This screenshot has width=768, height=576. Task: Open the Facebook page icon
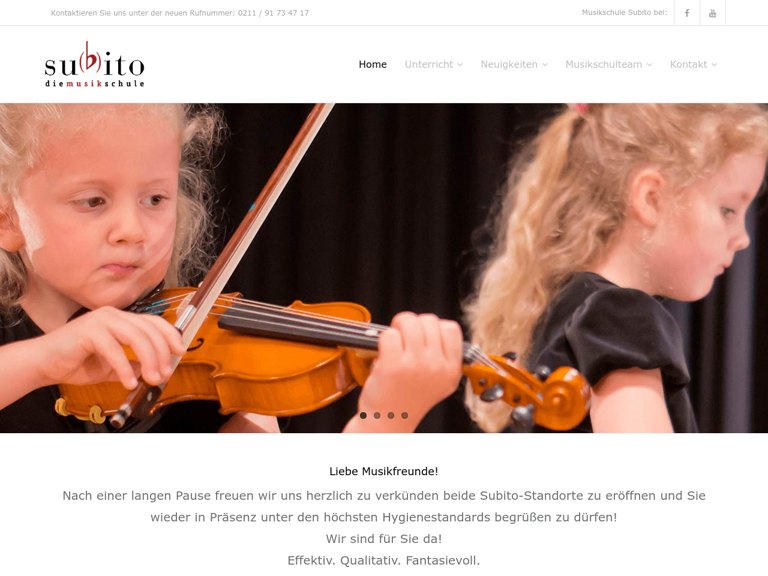coord(687,13)
